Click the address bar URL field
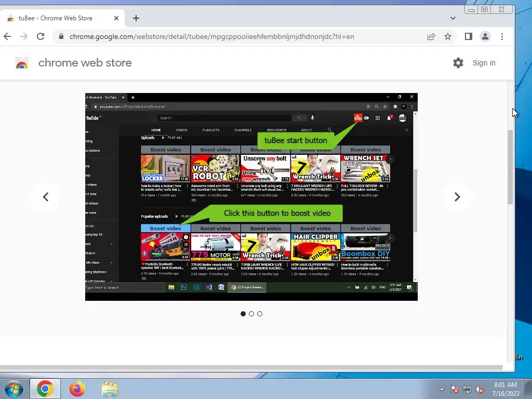This screenshot has height=399, width=532. coord(212,37)
